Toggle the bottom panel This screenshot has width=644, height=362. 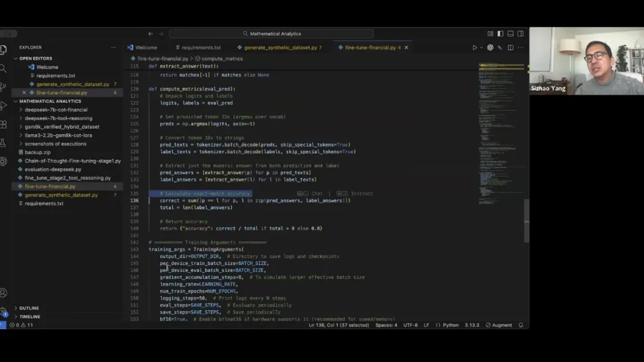[511, 33]
